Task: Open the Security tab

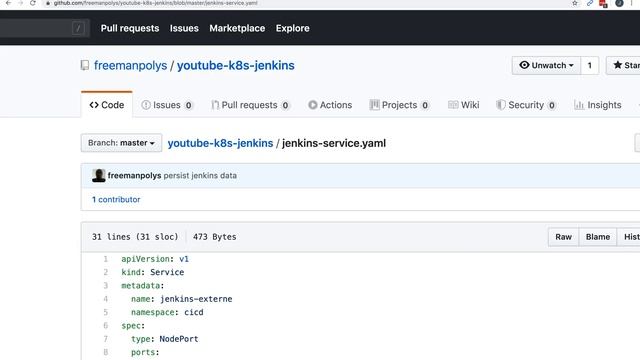Action: pyautogui.click(x=526, y=105)
